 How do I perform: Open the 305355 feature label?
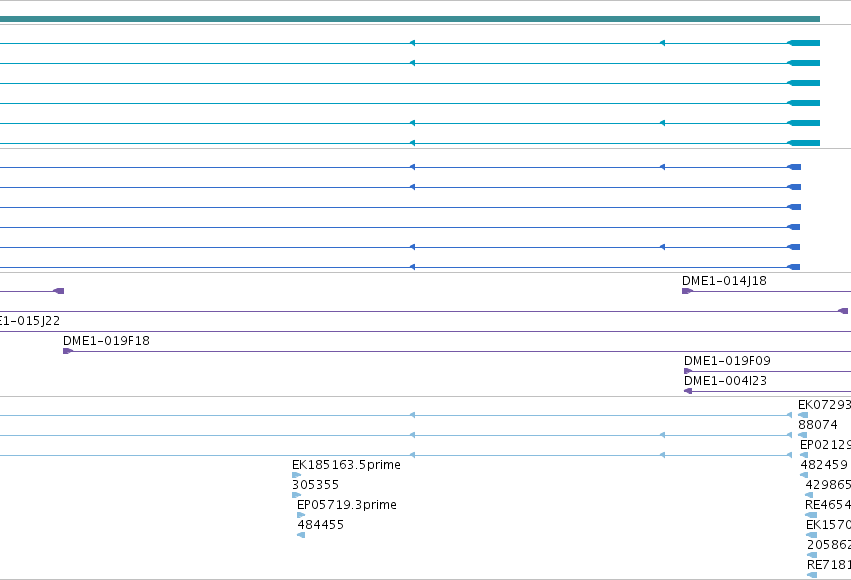pos(315,485)
